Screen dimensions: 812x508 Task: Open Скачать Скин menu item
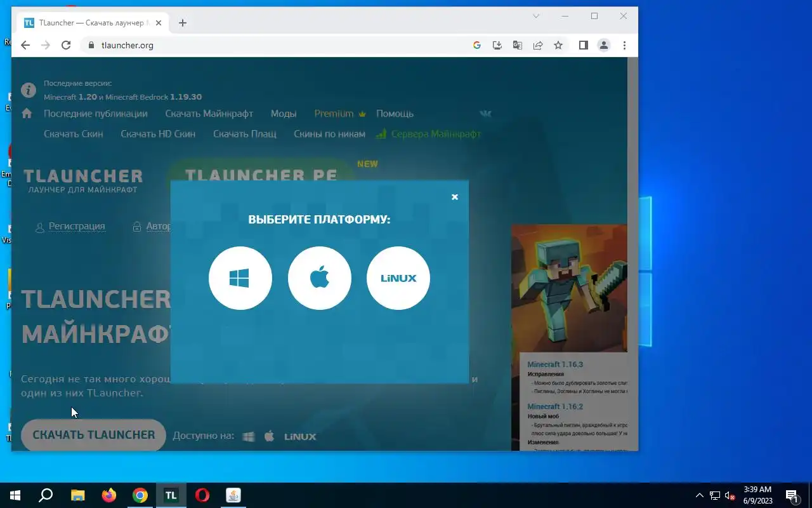(74, 134)
